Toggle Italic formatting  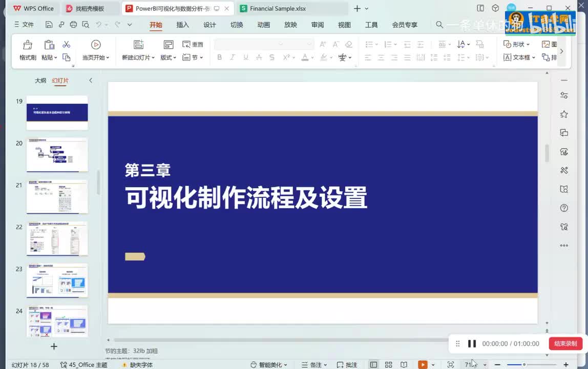pos(233,57)
